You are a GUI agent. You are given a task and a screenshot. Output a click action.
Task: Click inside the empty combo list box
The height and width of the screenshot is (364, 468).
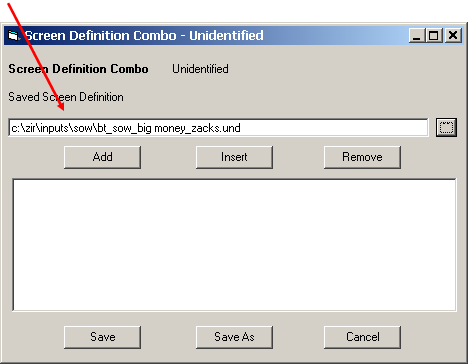(x=234, y=245)
